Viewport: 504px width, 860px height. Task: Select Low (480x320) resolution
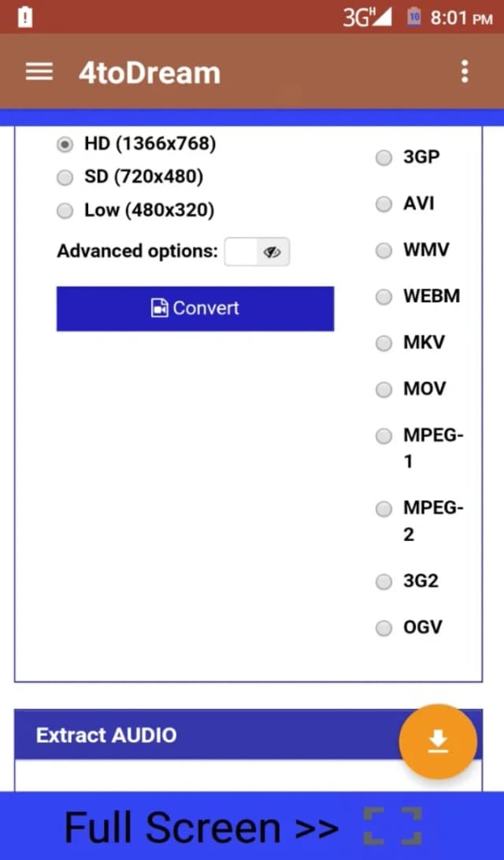tap(65, 210)
